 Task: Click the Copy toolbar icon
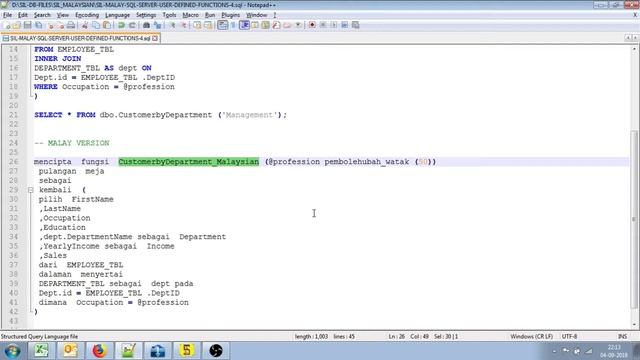(x=96, y=25)
